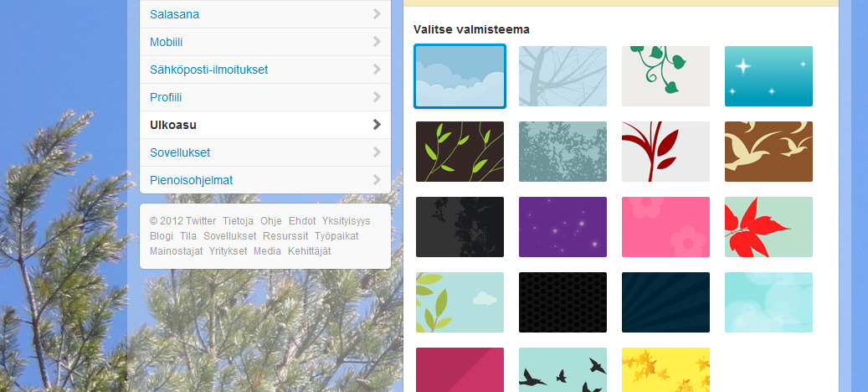Choose the dark red plant theme
The width and height of the screenshot is (868, 392).
tap(665, 152)
